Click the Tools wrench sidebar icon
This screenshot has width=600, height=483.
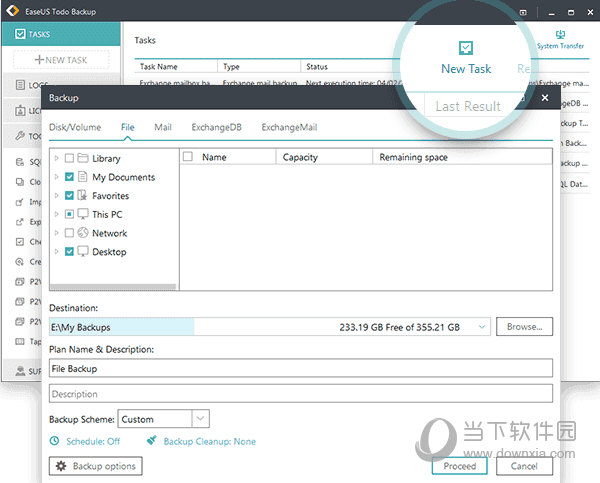click(20, 135)
